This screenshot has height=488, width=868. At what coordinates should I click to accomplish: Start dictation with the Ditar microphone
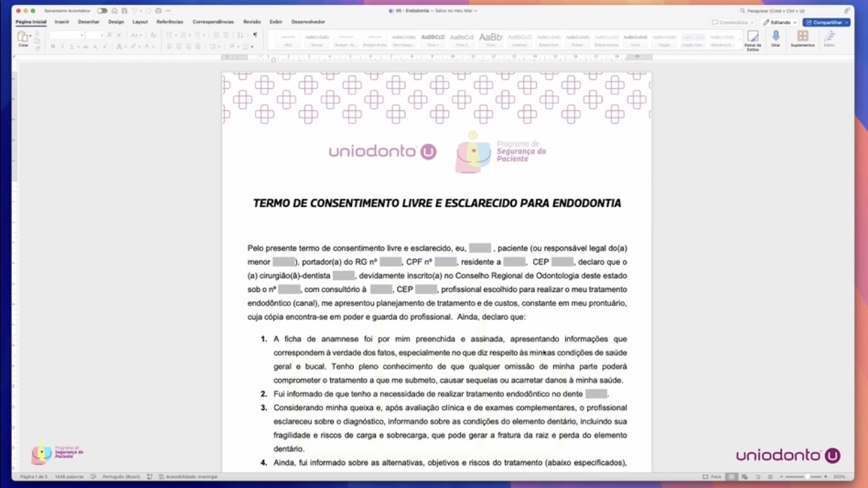(776, 38)
